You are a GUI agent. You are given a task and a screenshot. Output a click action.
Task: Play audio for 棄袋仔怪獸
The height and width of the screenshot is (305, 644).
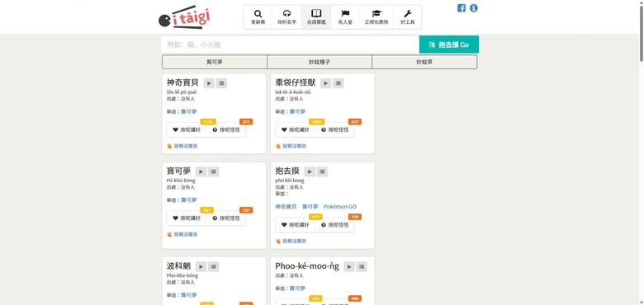pyautogui.click(x=325, y=83)
